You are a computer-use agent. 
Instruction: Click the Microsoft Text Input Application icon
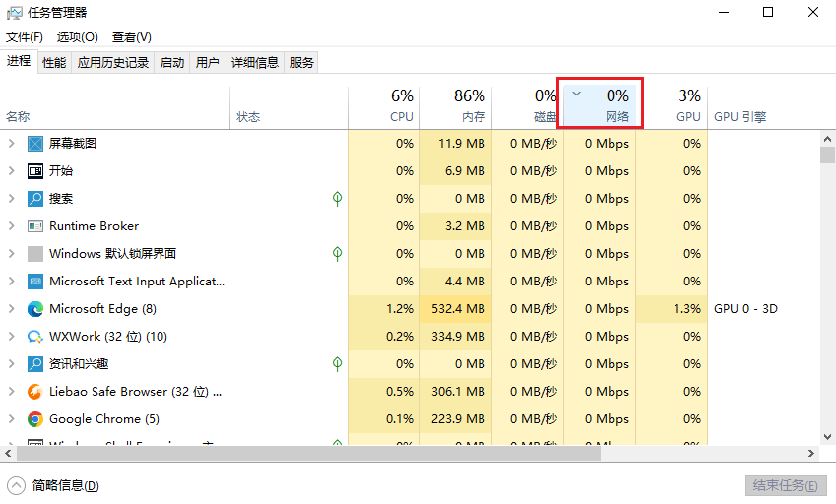[35, 282]
